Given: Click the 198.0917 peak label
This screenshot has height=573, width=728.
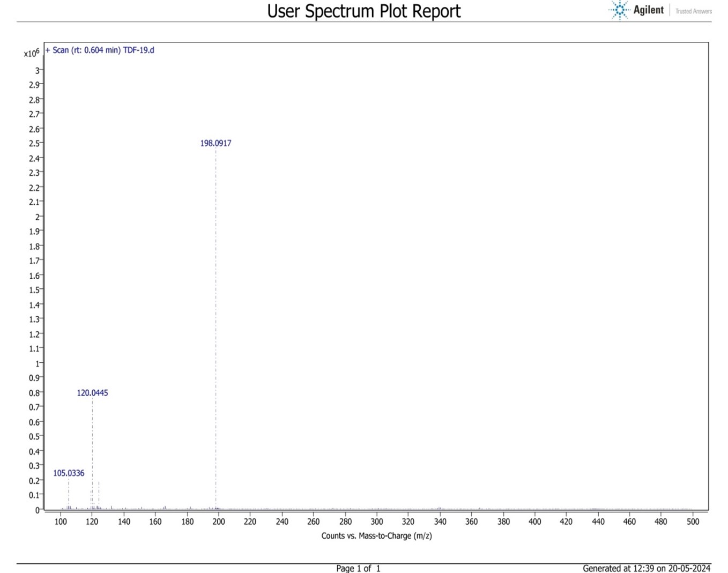Looking at the screenshot, I should 216,143.
